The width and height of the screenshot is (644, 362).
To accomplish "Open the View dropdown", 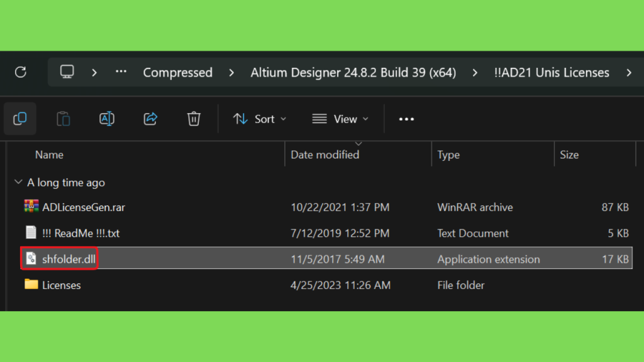I will click(340, 119).
